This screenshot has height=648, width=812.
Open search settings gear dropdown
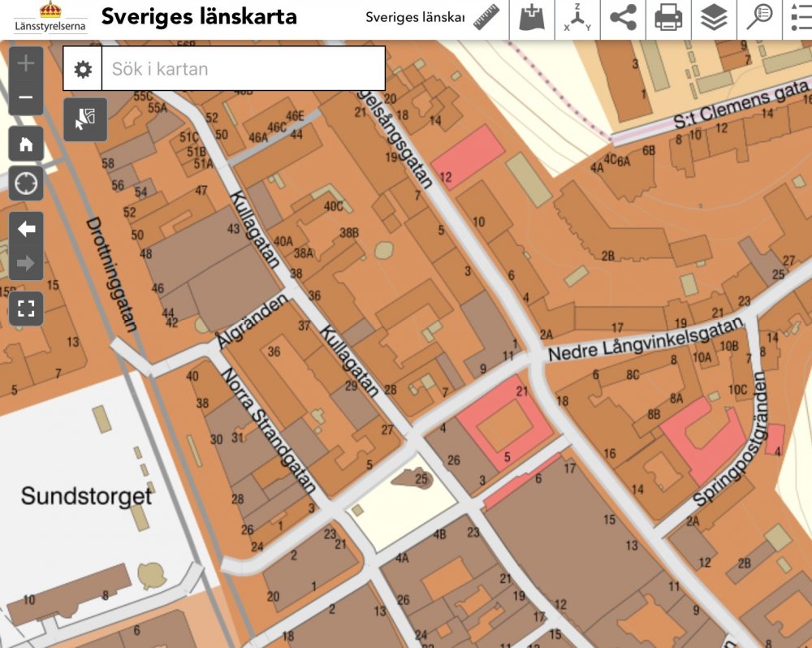pos(82,69)
